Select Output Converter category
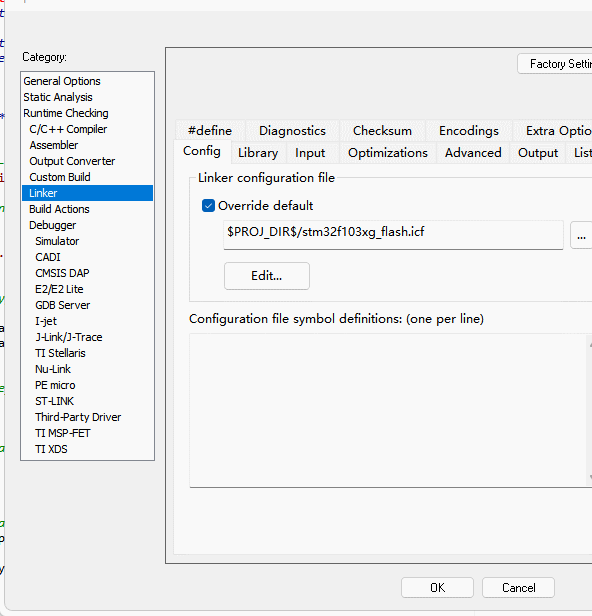Viewport: 592px width, 616px height. point(87,161)
